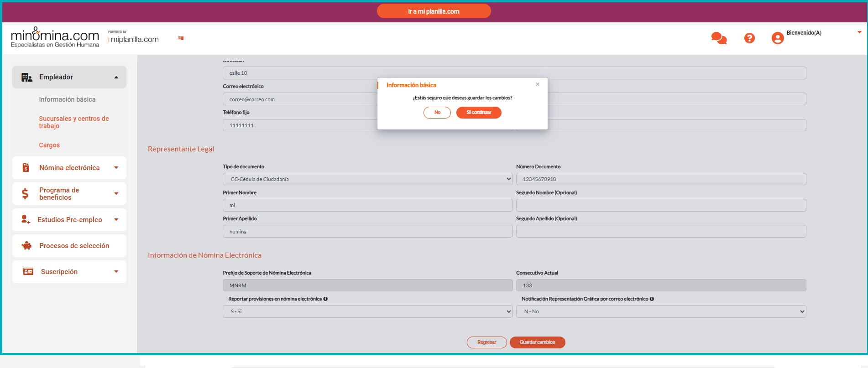
Task: Open the Notificación Representación Gráfica dropdown
Action: pos(661,311)
